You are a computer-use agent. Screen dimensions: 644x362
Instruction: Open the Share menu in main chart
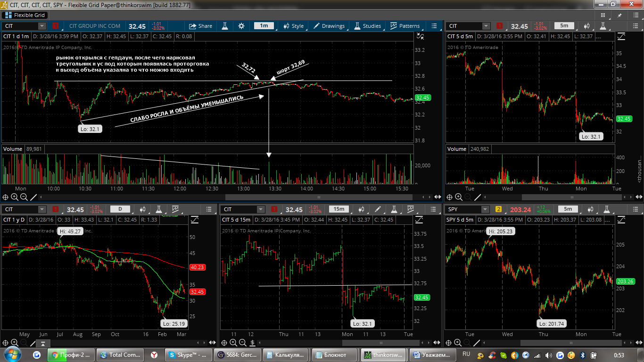200,26
